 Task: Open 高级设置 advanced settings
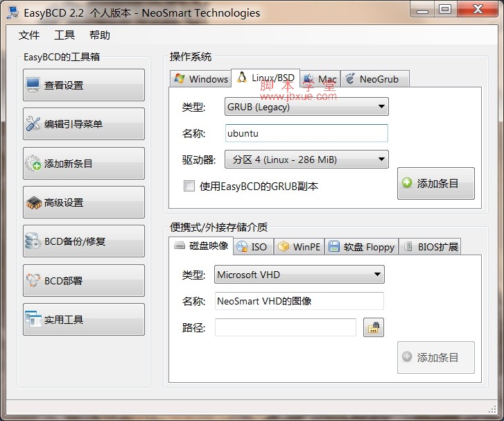[84, 203]
